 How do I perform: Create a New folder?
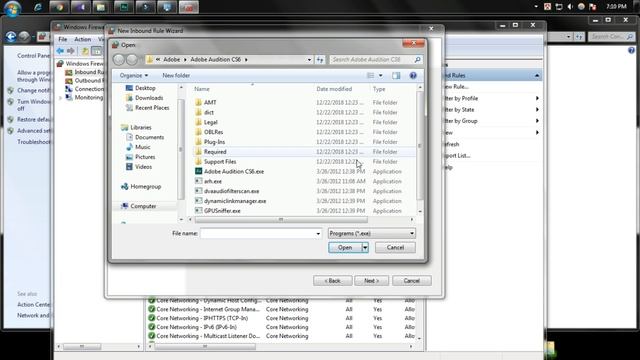pyautogui.click(x=176, y=76)
